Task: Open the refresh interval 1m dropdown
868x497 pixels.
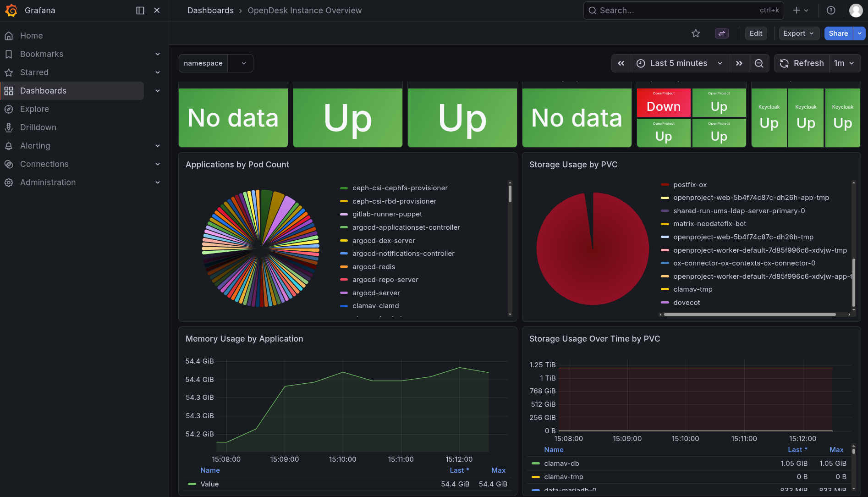Action: pos(844,63)
